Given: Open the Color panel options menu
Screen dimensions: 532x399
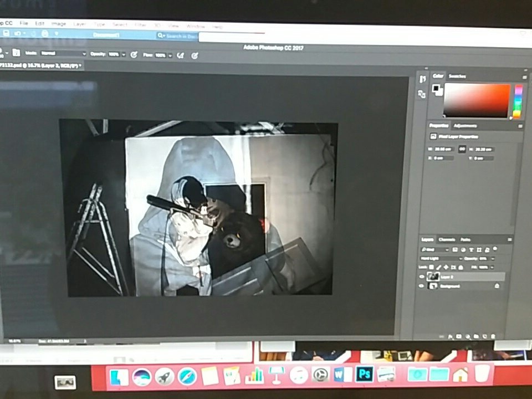Looking at the screenshot, I should tap(524, 78).
